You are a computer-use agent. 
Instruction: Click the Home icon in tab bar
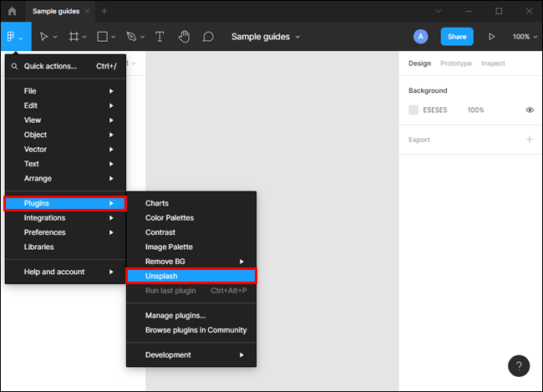click(x=13, y=11)
